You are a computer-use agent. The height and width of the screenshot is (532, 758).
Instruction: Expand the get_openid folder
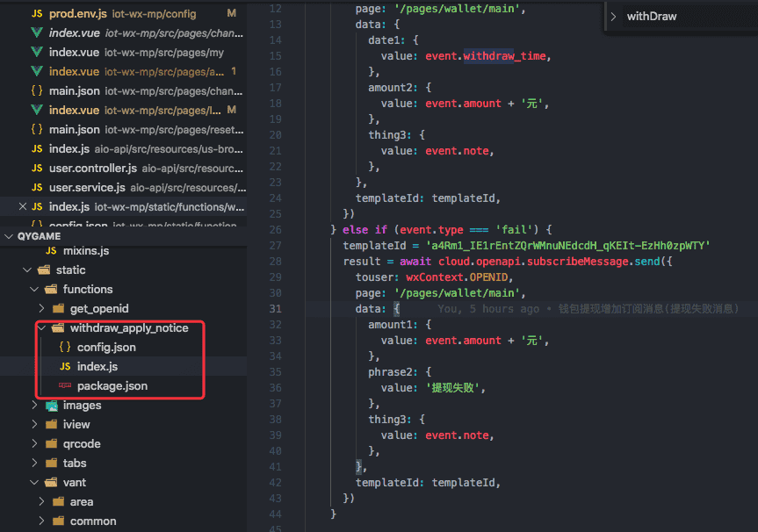(42, 309)
